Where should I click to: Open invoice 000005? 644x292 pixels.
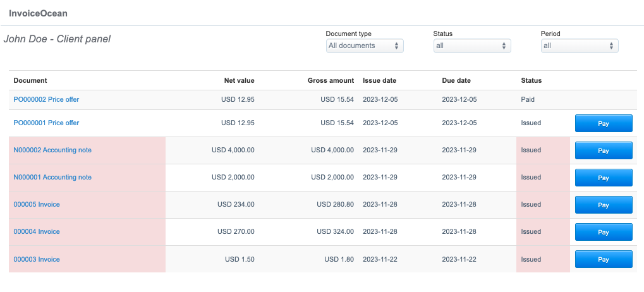pos(37,204)
